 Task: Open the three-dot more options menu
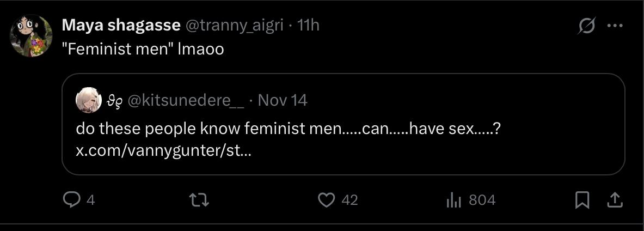click(x=615, y=26)
